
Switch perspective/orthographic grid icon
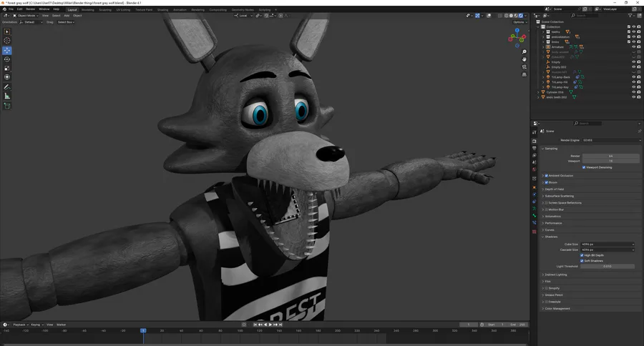tap(524, 74)
